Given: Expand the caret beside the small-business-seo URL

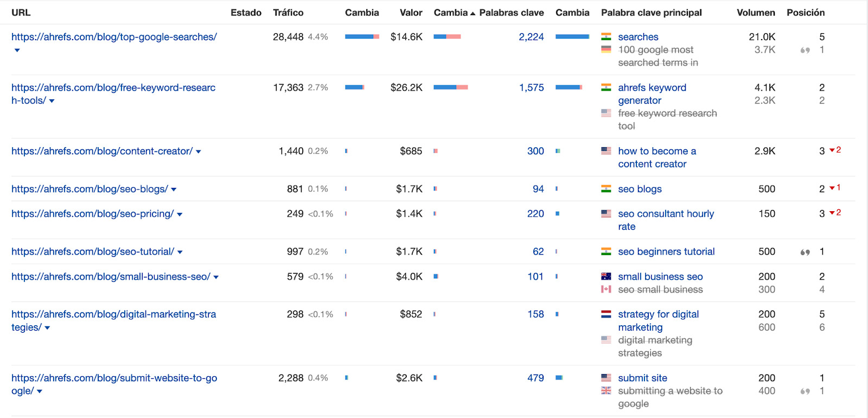Looking at the screenshot, I should click(216, 277).
